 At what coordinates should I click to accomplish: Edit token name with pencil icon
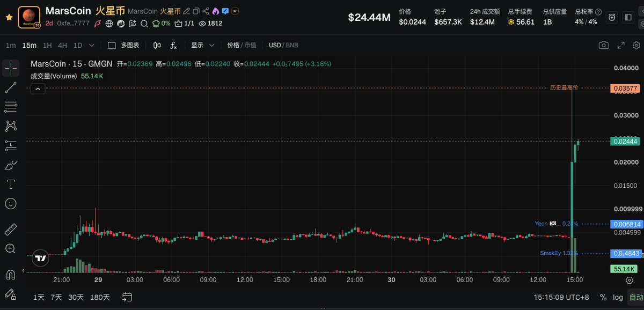click(x=186, y=11)
